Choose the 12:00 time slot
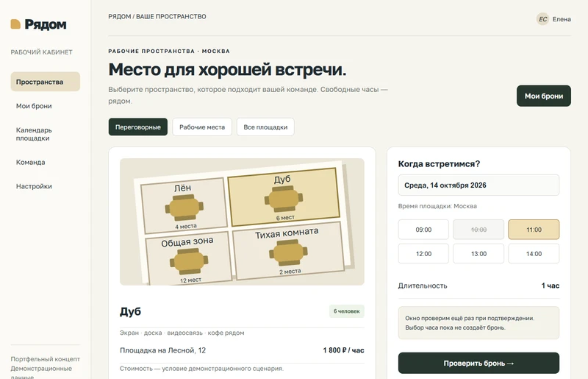588x379 pixels. (423, 254)
